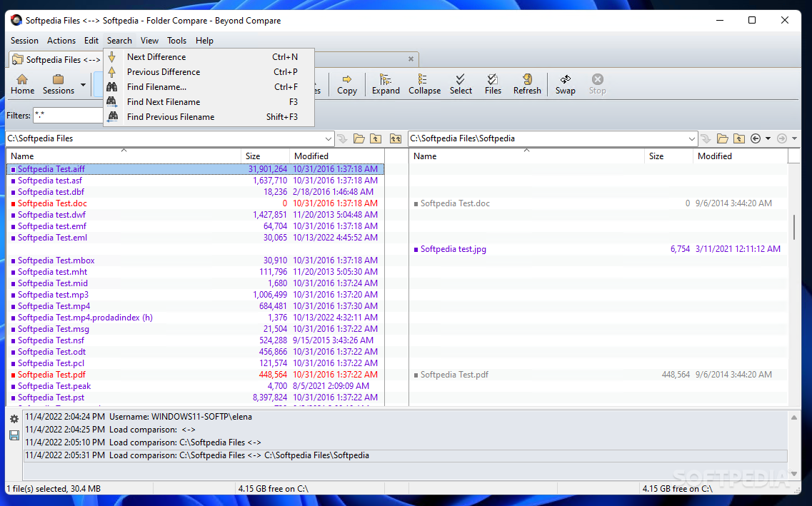The width and height of the screenshot is (812, 506).
Task: Click the Stop toolbar icon
Action: [x=597, y=84]
